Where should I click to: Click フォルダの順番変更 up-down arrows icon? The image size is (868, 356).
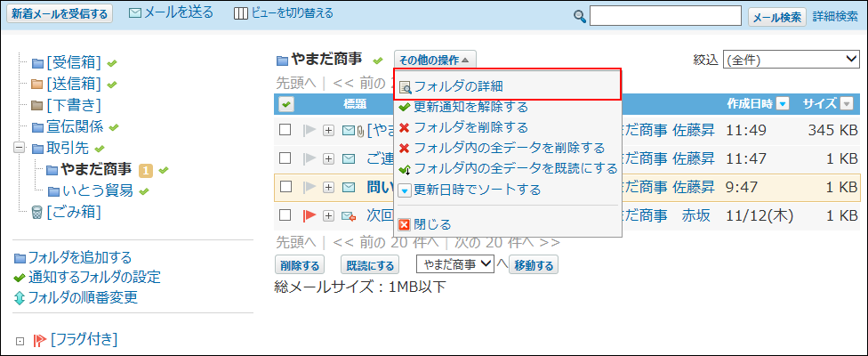tap(20, 298)
